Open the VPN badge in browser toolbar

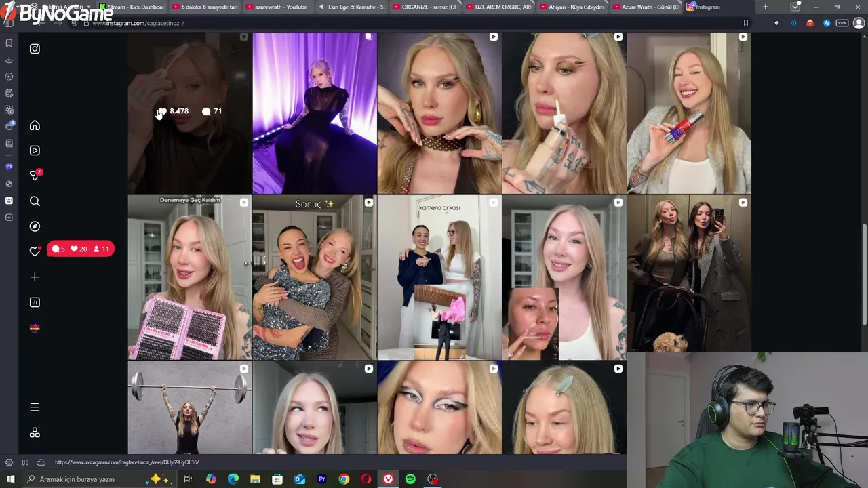842,23
